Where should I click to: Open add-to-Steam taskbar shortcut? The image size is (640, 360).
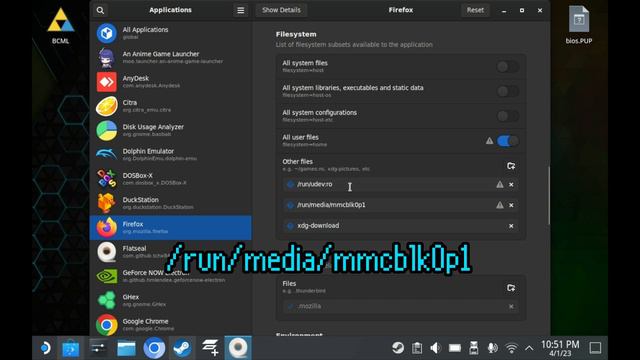tap(210, 348)
